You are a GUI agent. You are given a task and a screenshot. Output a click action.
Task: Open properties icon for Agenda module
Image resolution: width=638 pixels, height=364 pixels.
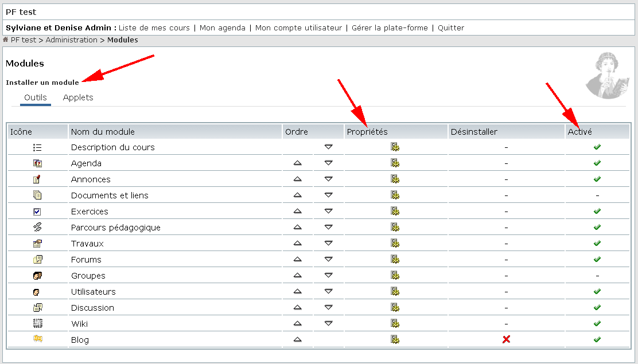[x=395, y=163]
